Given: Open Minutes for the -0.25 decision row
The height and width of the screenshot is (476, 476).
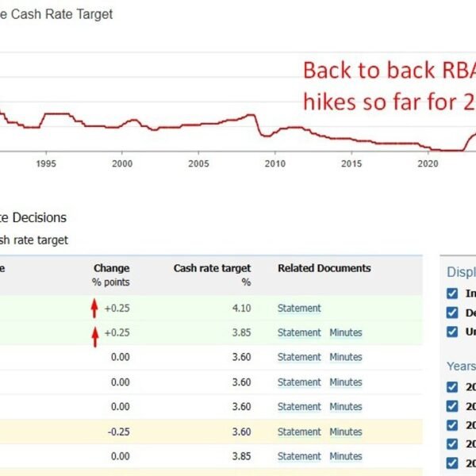Looking at the screenshot, I should [346, 432].
